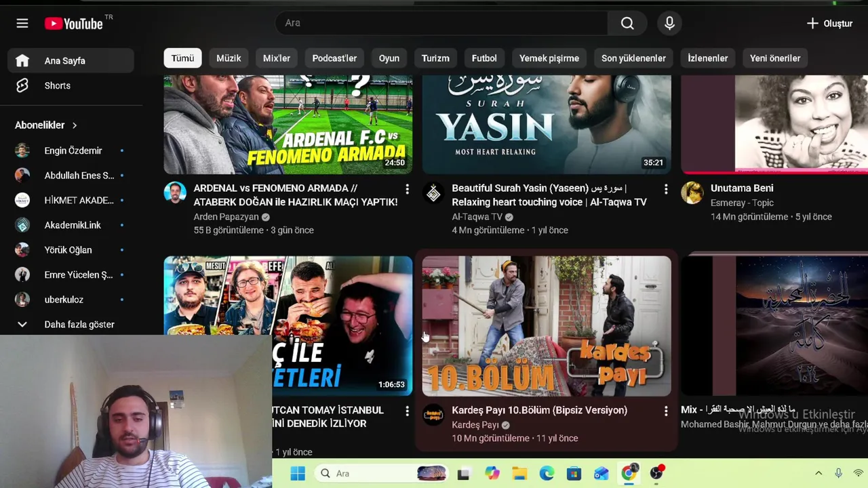Open File Explorer from taskbar
The width and height of the screenshot is (868, 488).
[x=519, y=473]
